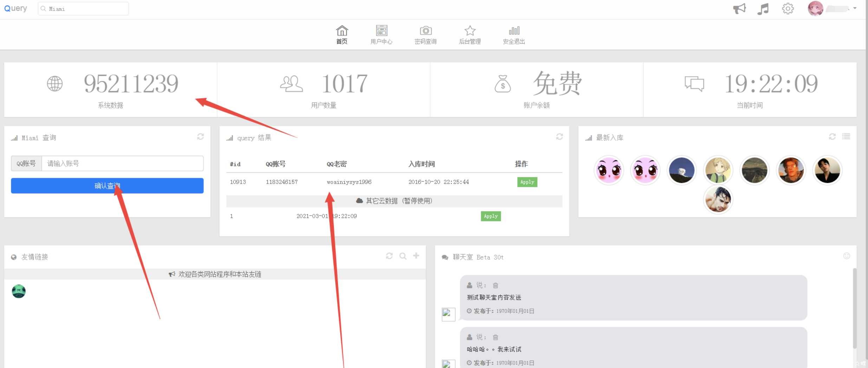Click the avatar beside the 测试聊天室内容发送 message
The image size is (868, 368).
tap(448, 314)
